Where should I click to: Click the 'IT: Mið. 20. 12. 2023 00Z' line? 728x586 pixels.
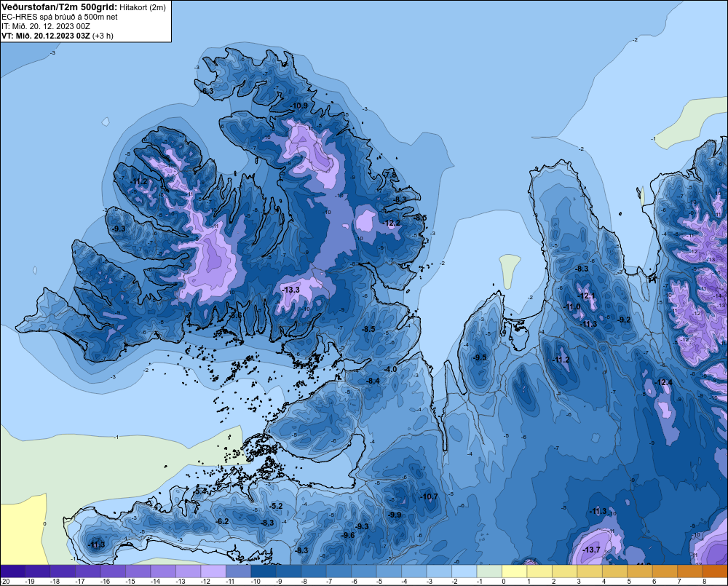tap(46, 26)
